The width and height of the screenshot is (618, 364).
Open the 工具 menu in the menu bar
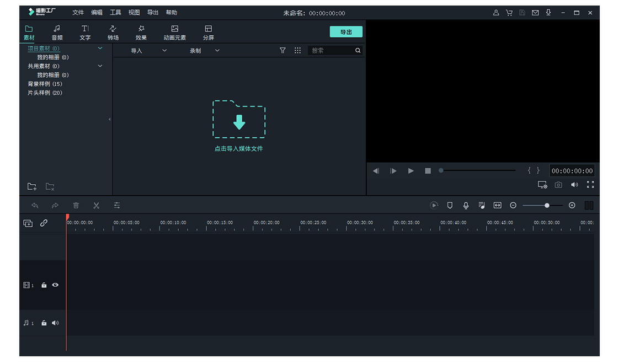tap(115, 13)
